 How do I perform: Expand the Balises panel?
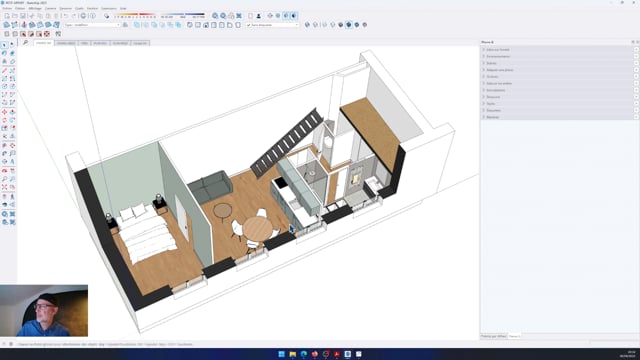559,63
